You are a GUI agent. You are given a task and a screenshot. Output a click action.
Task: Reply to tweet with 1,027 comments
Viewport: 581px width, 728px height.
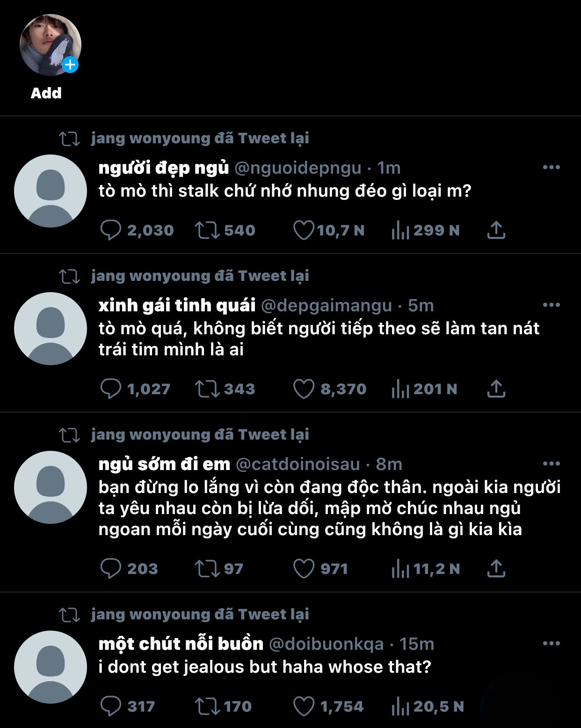pyautogui.click(x=111, y=389)
